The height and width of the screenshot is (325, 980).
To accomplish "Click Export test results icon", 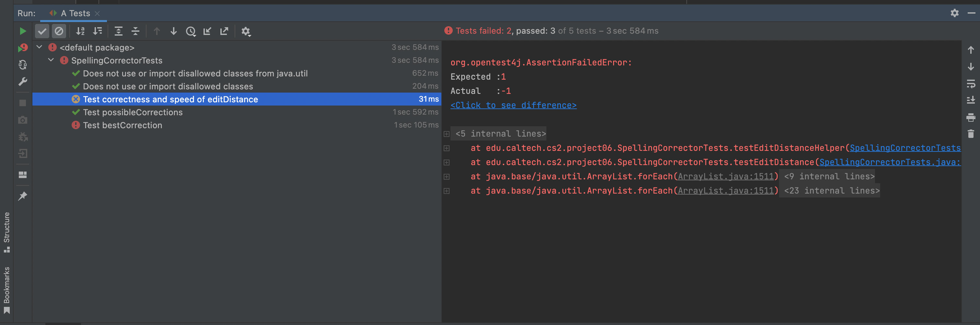I will point(224,31).
